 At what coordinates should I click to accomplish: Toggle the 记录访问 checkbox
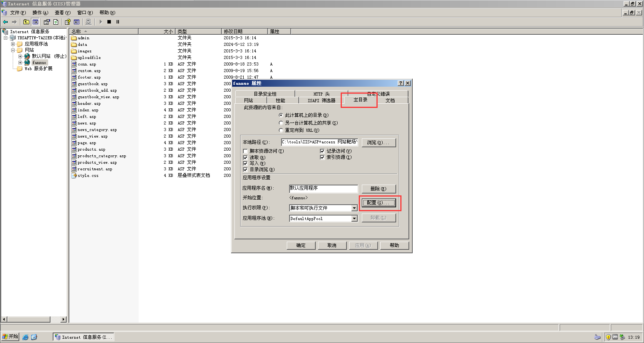(x=322, y=151)
